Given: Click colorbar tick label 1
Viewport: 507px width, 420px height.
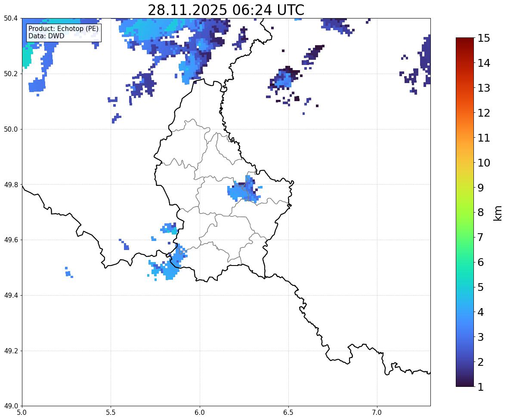Looking at the screenshot, I should (x=481, y=387).
